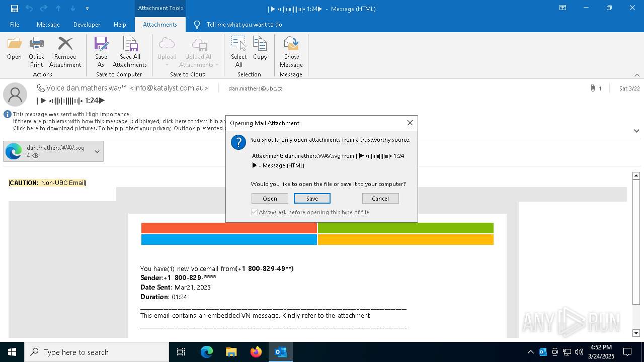Viewport: 644px width, 362px height.
Task: Open the Help tab
Action: (120, 25)
